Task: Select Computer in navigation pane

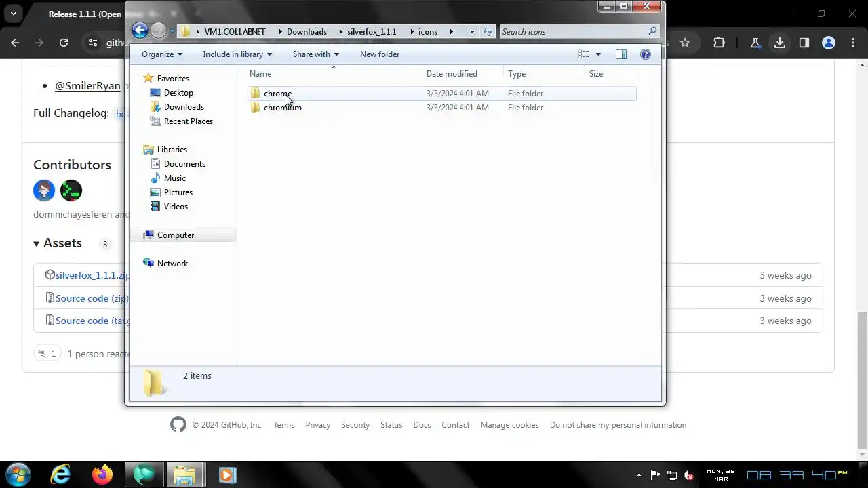Action: coord(176,235)
